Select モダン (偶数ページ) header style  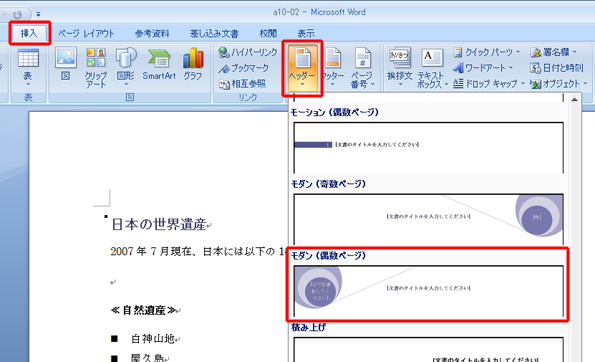(x=428, y=291)
